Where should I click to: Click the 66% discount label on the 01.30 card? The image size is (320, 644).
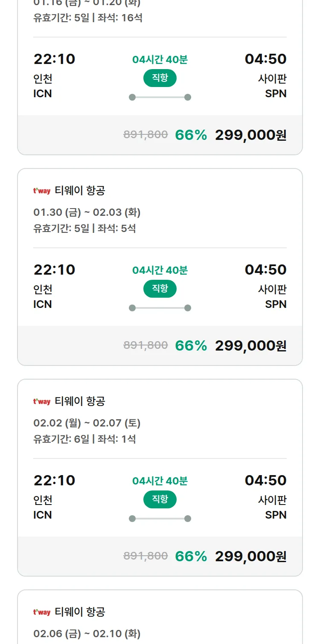coord(190,346)
